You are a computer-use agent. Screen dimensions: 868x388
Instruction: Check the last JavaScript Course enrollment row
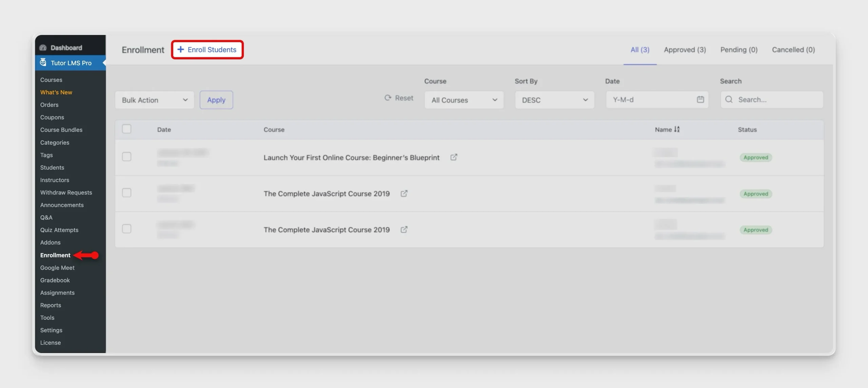point(126,229)
